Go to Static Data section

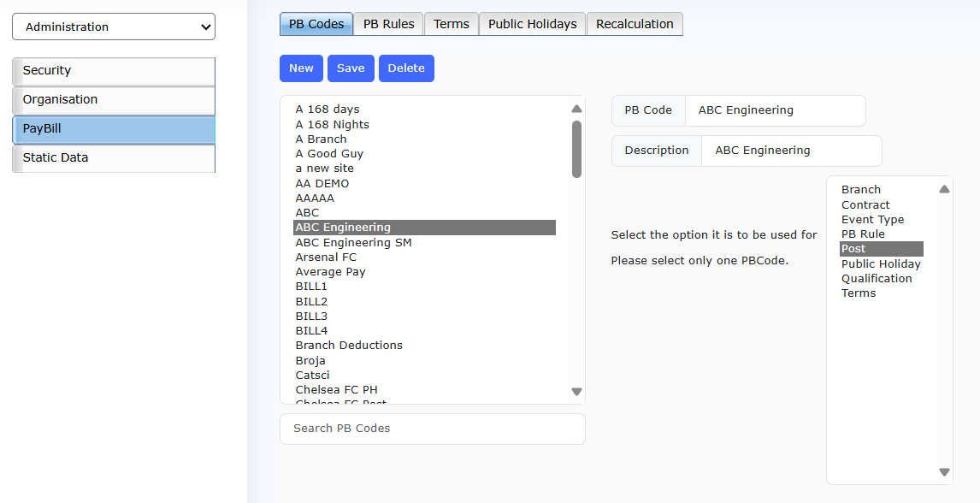(x=113, y=158)
